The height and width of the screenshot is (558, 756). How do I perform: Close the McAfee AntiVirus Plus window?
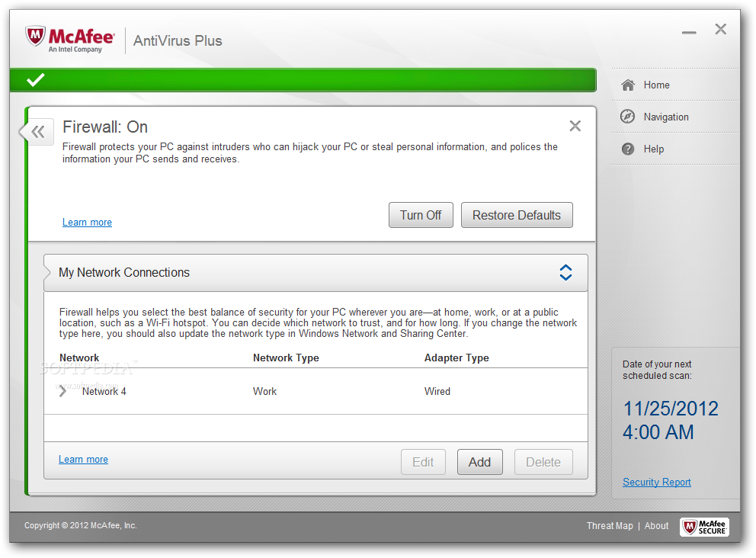(x=720, y=29)
